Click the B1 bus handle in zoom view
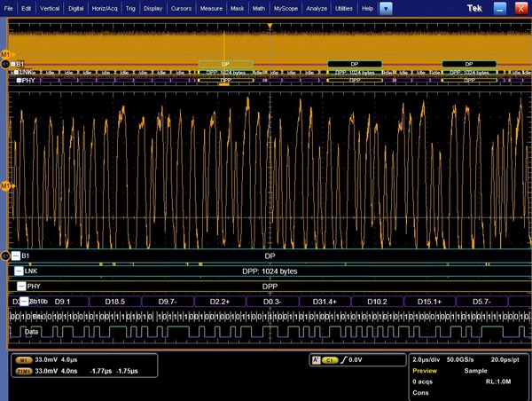 coord(5,256)
